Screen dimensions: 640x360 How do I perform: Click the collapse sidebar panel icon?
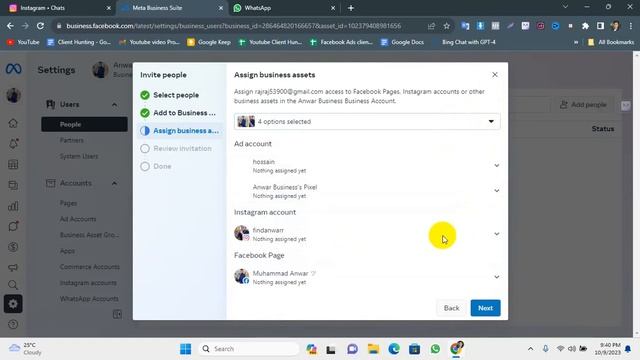tap(117, 314)
